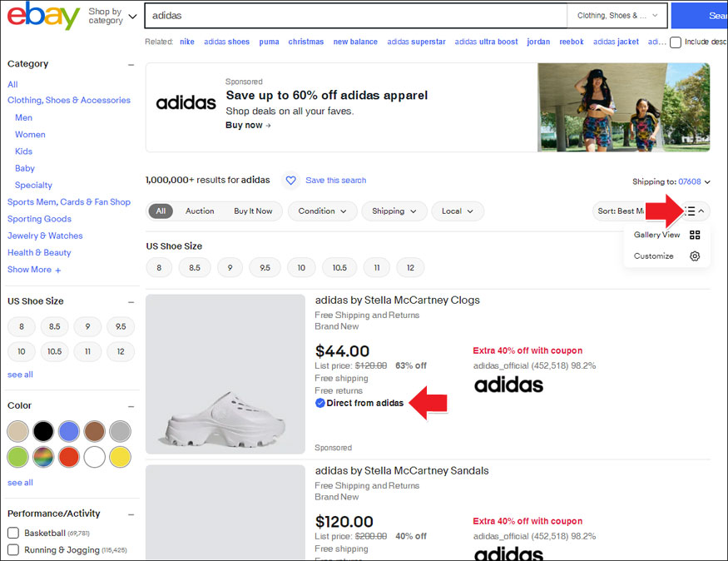Click the Direct from adidas verified badge
The image size is (728, 561).
319,403
